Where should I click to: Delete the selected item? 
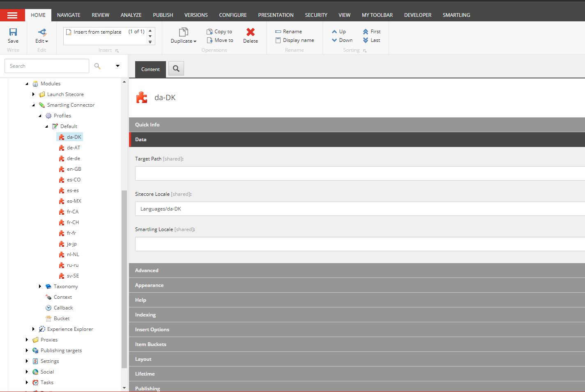coord(251,35)
